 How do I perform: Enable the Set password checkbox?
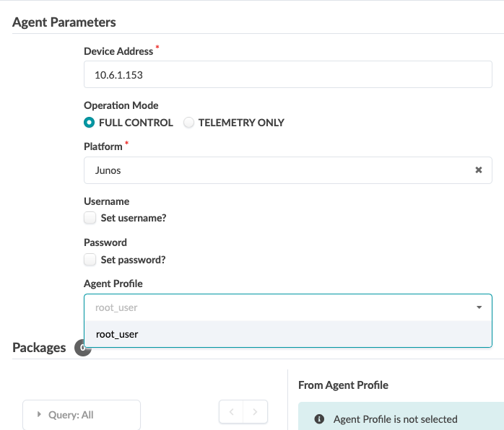click(x=90, y=259)
